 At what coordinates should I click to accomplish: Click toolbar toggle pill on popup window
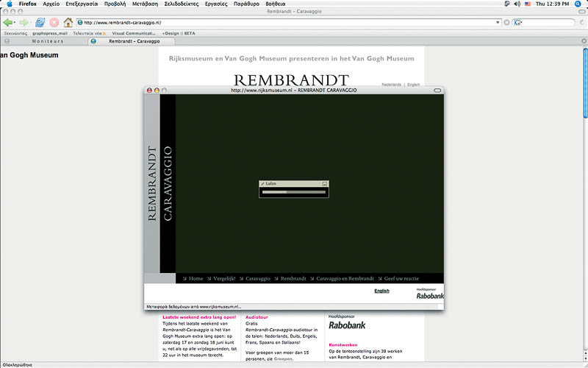[437, 90]
